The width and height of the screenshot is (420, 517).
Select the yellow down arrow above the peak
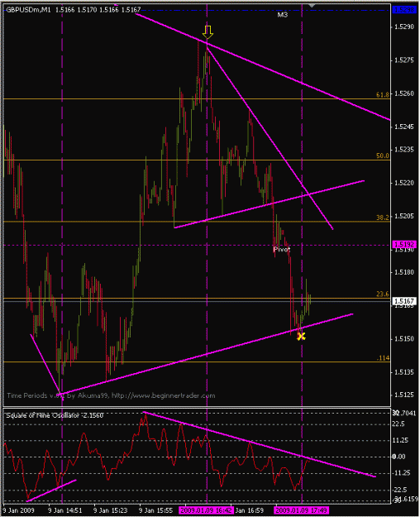(208, 32)
